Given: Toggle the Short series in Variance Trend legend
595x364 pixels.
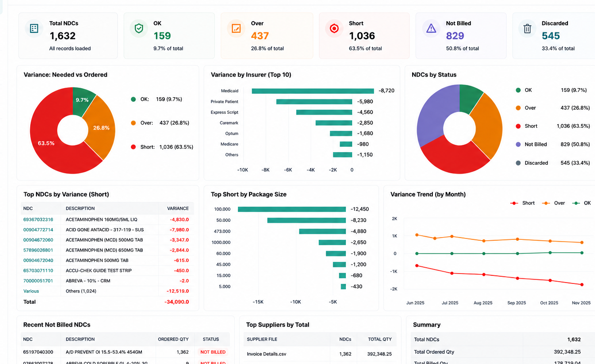Looking at the screenshot, I should click(522, 203).
